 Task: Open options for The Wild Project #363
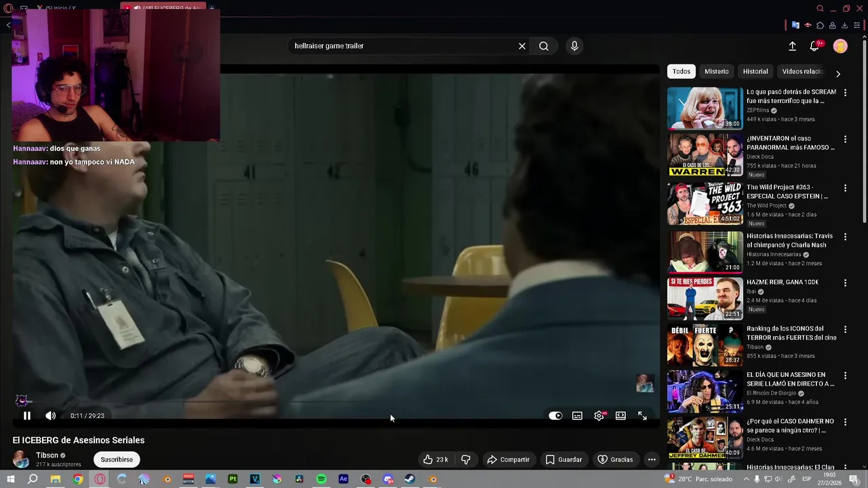tap(845, 188)
